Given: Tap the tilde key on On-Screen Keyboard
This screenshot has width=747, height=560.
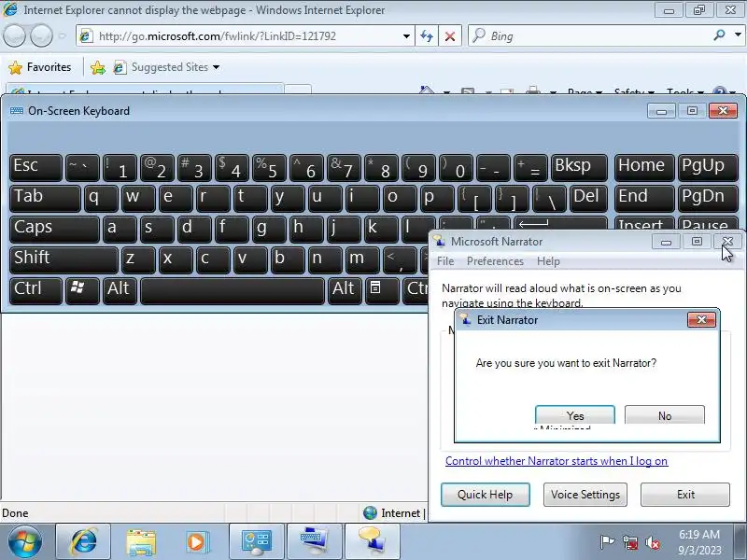Looking at the screenshot, I should [x=82, y=168].
